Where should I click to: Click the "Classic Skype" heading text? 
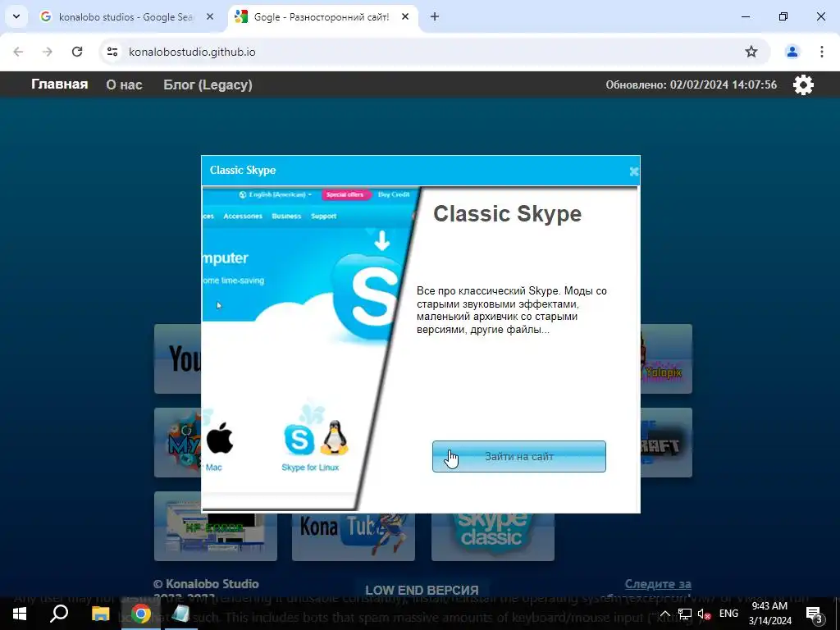tap(507, 214)
